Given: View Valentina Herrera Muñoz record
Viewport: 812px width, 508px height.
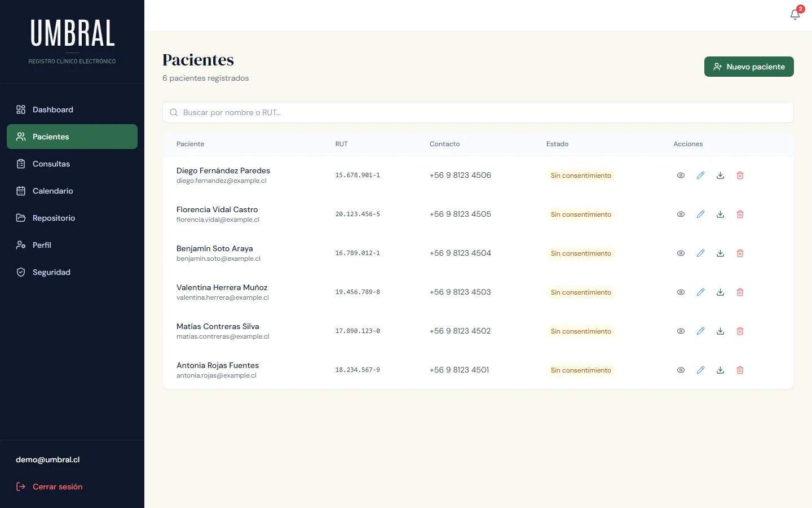Looking at the screenshot, I should point(681,292).
